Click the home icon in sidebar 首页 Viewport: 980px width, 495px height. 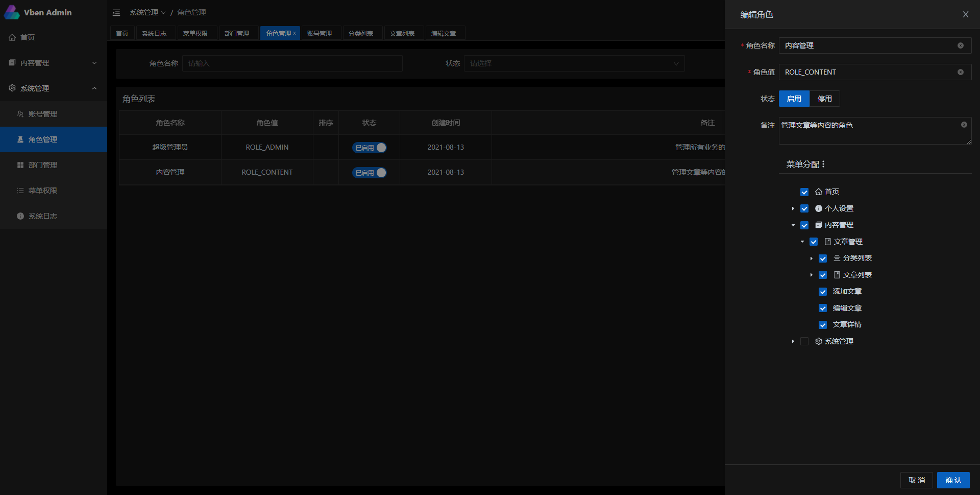click(12, 37)
